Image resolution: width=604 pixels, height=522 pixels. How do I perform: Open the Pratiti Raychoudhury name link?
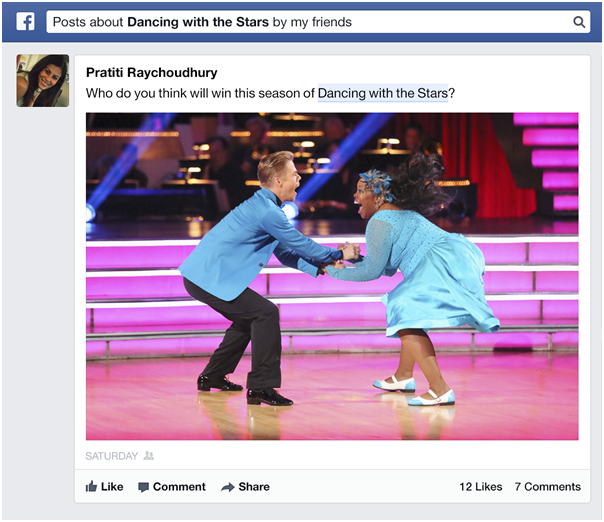click(151, 72)
